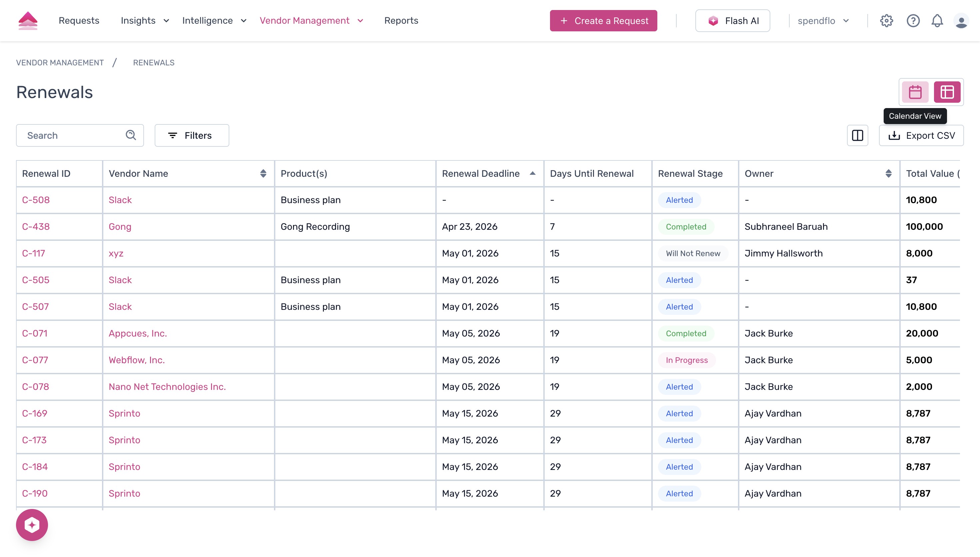This screenshot has height=557, width=980.
Task: Click Create a Request
Action: pyautogui.click(x=603, y=21)
